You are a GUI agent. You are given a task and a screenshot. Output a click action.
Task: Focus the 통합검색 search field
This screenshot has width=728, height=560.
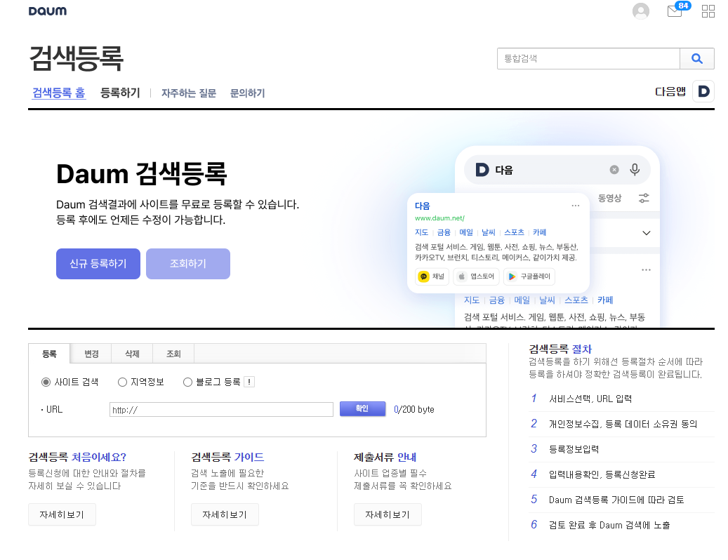(x=588, y=58)
